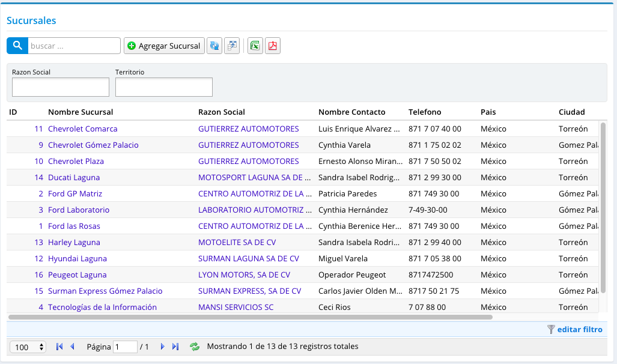This screenshot has height=364, width=617.
Task: Export the list to Excel
Action: pyautogui.click(x=255, y=46)
